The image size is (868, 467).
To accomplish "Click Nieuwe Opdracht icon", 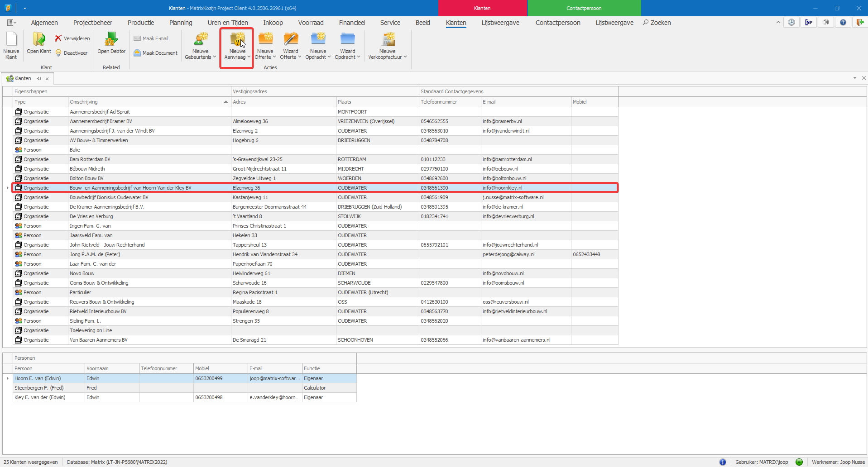I will 318,39.
